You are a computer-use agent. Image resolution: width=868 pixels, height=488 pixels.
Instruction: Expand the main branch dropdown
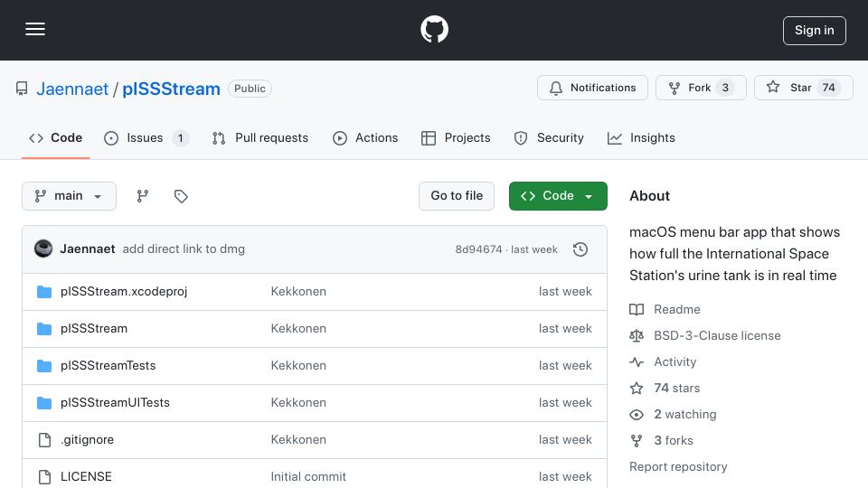pos(70,196)
